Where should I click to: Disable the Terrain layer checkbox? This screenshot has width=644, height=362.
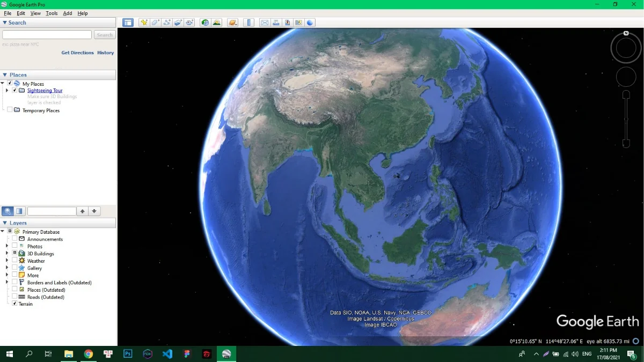14,304
